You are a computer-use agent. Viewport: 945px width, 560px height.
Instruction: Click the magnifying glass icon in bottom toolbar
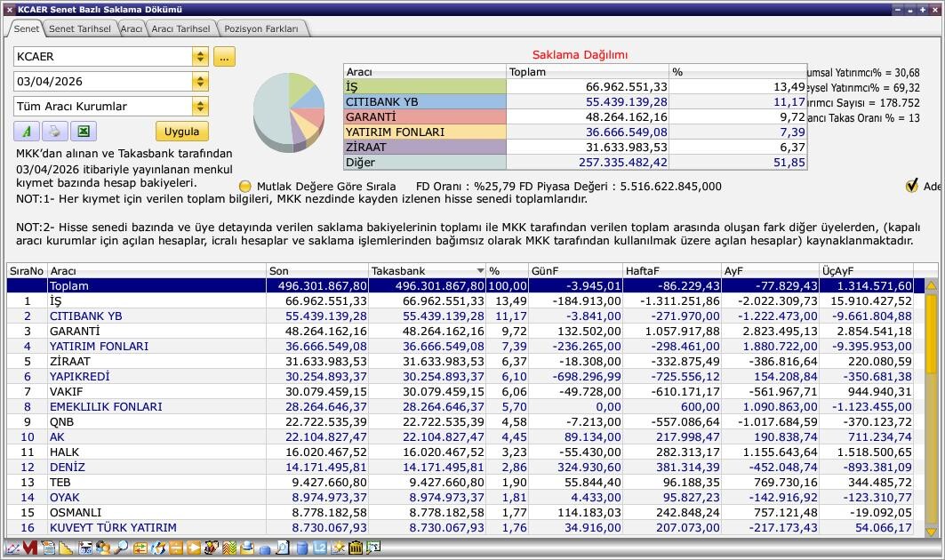[x=121, y=548]
